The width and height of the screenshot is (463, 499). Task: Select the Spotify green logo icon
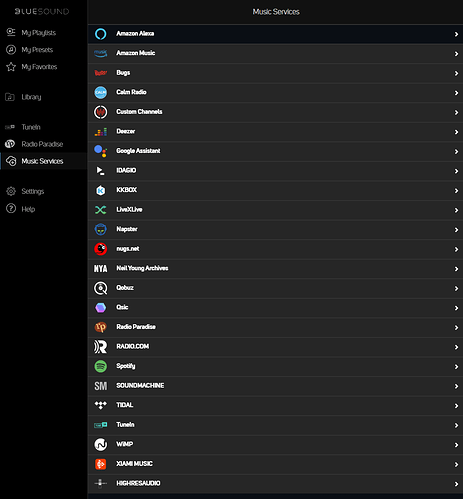(100, 366)
